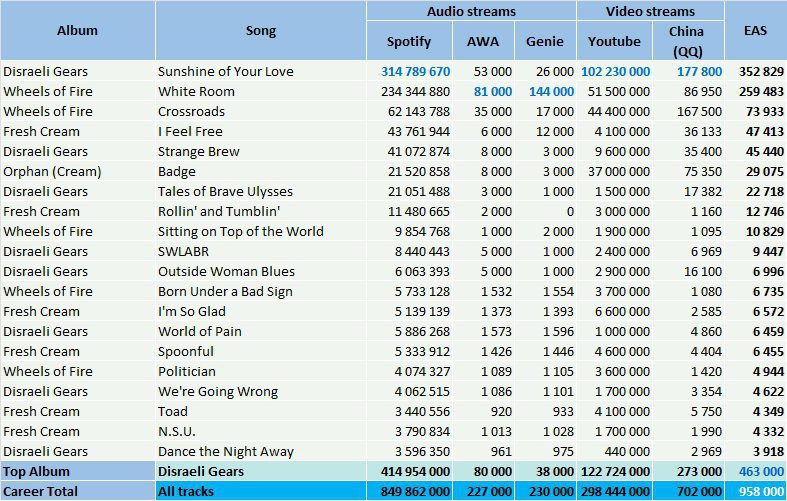Click the Spotify column header
The height and width of the screenshot is (501, 787).
pos(409,41)
